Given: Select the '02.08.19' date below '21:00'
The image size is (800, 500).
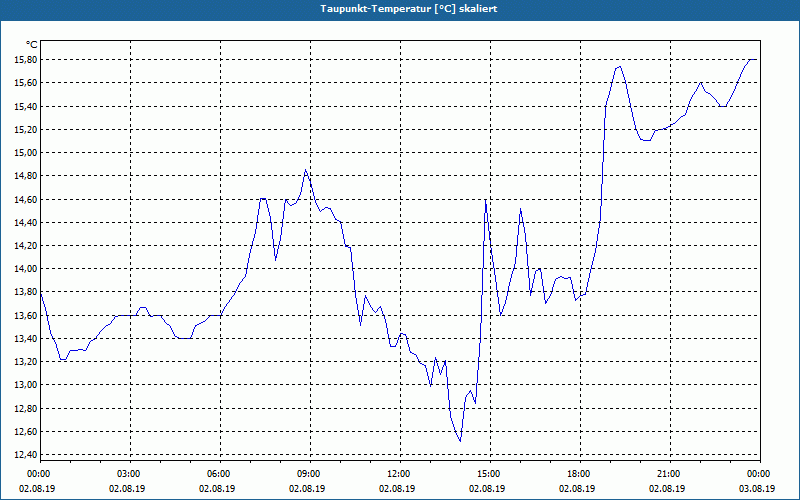Looking at the screenshot, I should (667, 488).
